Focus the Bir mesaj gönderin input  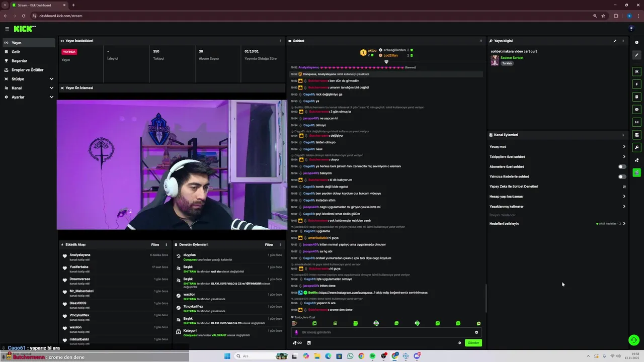pos(386,332)
